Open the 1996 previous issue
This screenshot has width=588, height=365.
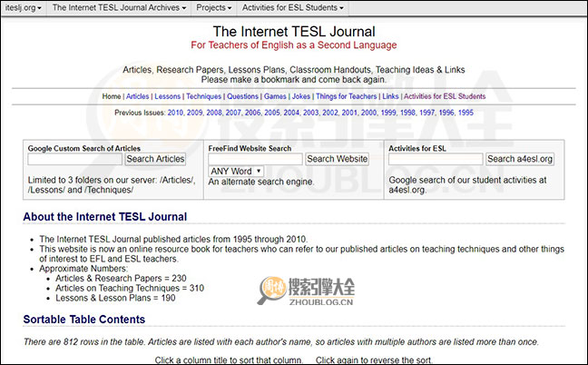446,113
